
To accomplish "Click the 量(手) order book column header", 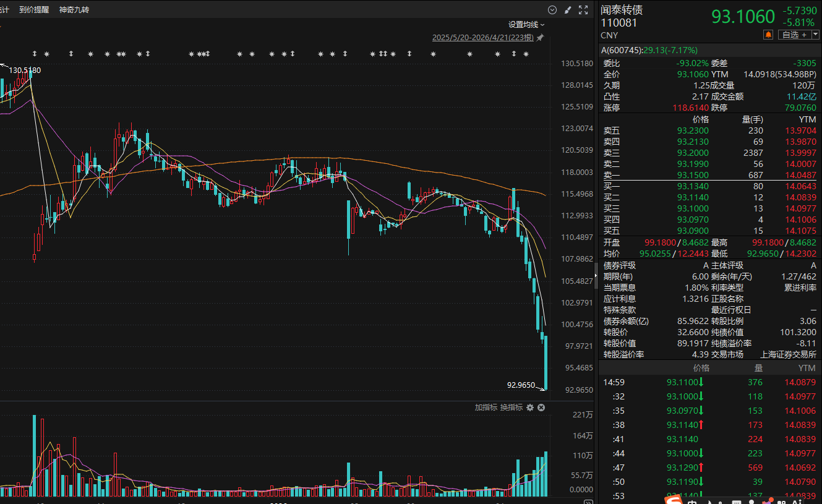I will 752,119.
